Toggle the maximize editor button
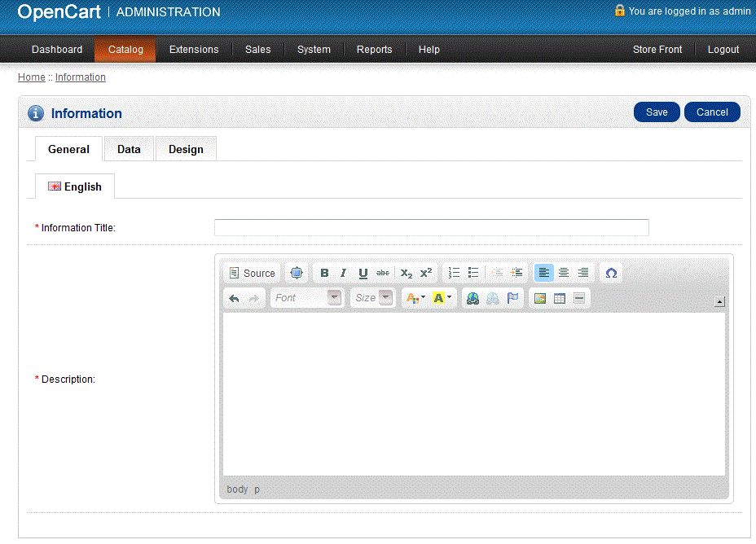The height and width of the screenshot is (544, 756). 297,273
